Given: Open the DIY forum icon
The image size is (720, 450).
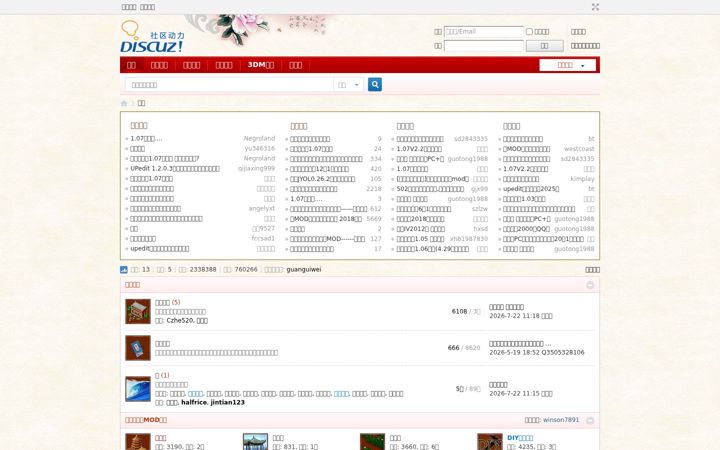Looking at the screenshot, I should [490, 442].
